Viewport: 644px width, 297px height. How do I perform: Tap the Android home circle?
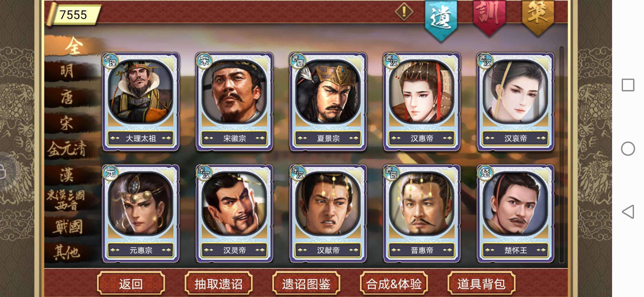(628, 149)
